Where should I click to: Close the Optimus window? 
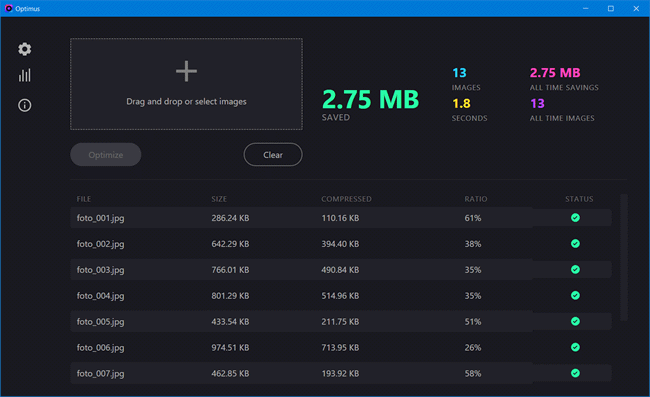pyautogui.click(x=636, y=8)
